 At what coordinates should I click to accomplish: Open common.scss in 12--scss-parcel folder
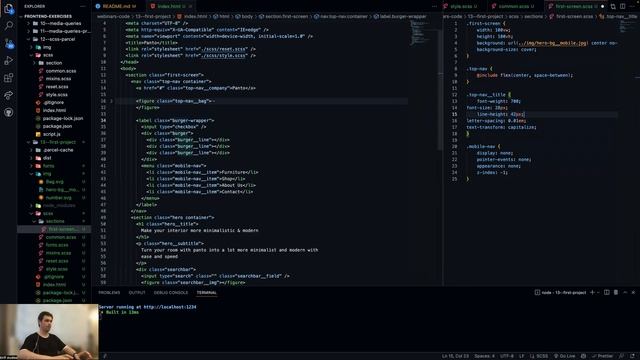[61, 71]
